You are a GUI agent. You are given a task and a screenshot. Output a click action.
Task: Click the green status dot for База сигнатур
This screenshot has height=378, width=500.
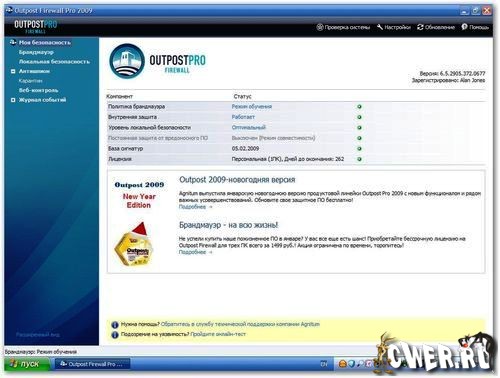359,149
